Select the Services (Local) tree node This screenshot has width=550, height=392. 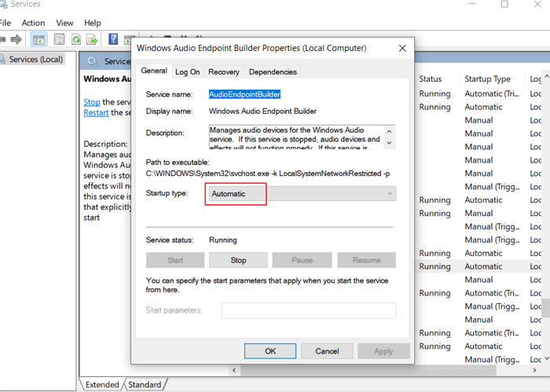tap(35, 60)
